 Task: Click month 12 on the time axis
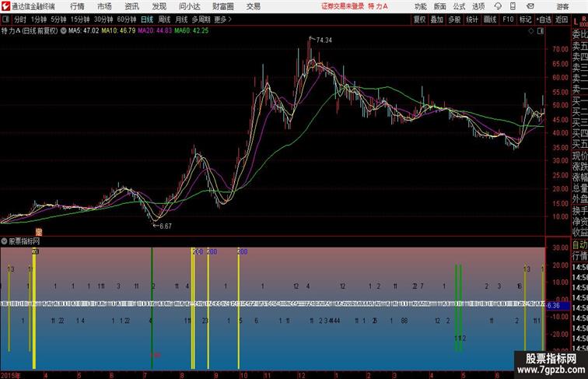(302, 375)
